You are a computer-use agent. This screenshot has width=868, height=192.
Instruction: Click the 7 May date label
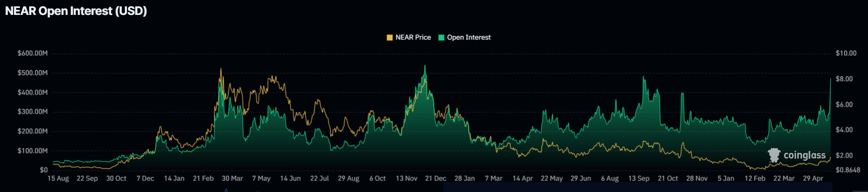coord(261,178)
